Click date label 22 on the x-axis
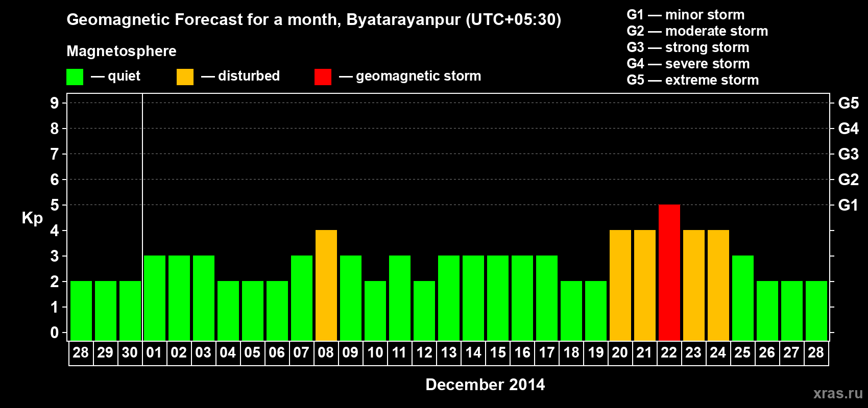The image size is (868, 408). (x=669, y=353)
